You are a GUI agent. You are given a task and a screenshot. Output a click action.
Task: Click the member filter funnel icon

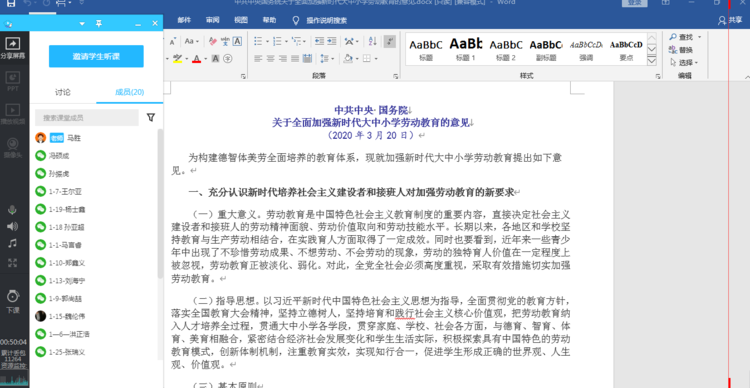(151, 117)
